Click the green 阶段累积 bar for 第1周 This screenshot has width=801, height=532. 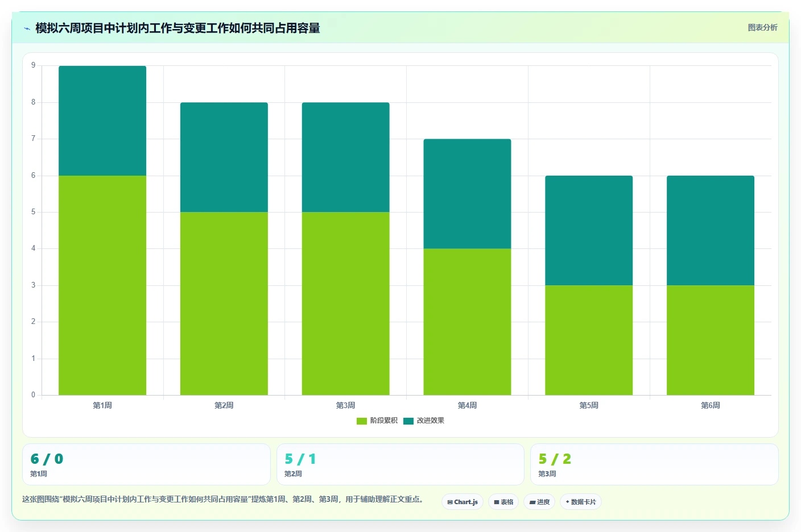(102, 285)
